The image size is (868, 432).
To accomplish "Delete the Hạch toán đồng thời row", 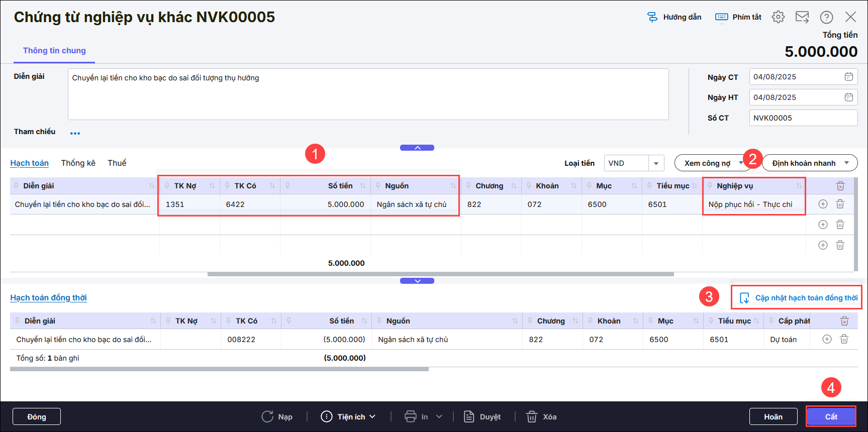I will click(844, 339).
